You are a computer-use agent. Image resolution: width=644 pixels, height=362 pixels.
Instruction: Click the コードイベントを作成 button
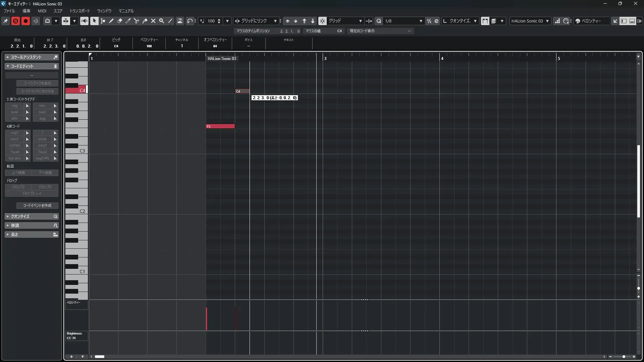click(x=37, y=205)
